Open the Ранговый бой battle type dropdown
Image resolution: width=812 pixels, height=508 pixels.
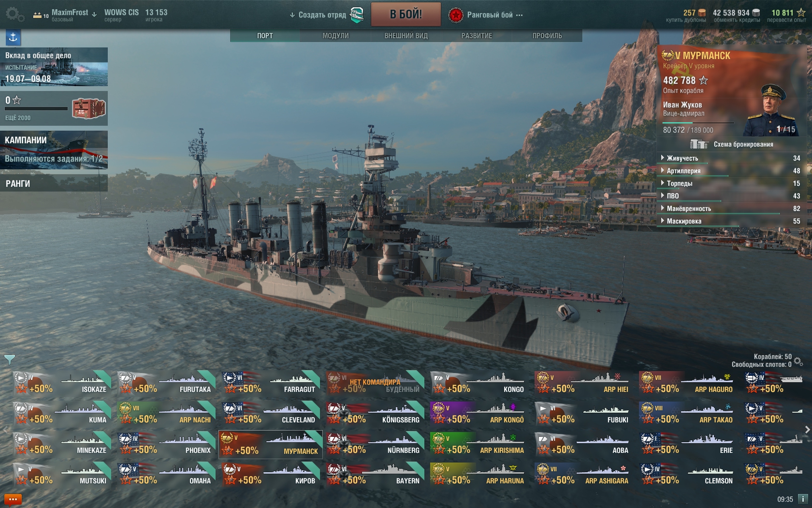coord(486,15)
